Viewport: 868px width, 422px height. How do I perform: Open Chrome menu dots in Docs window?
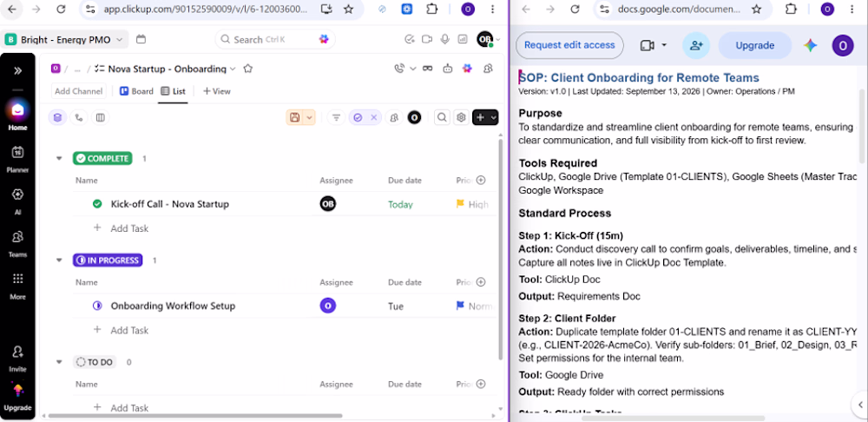pos(853,9)
